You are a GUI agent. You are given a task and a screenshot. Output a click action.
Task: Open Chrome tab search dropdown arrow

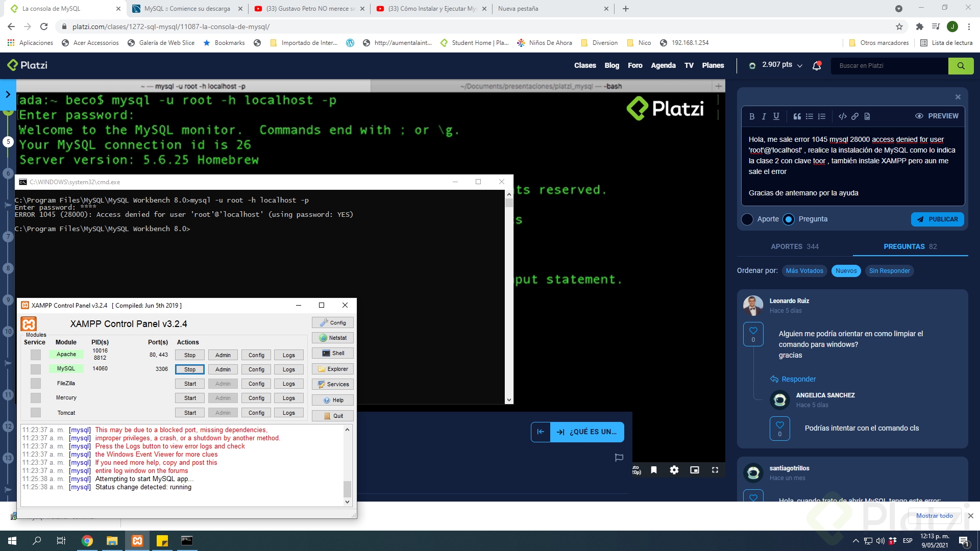click(899, 9)
